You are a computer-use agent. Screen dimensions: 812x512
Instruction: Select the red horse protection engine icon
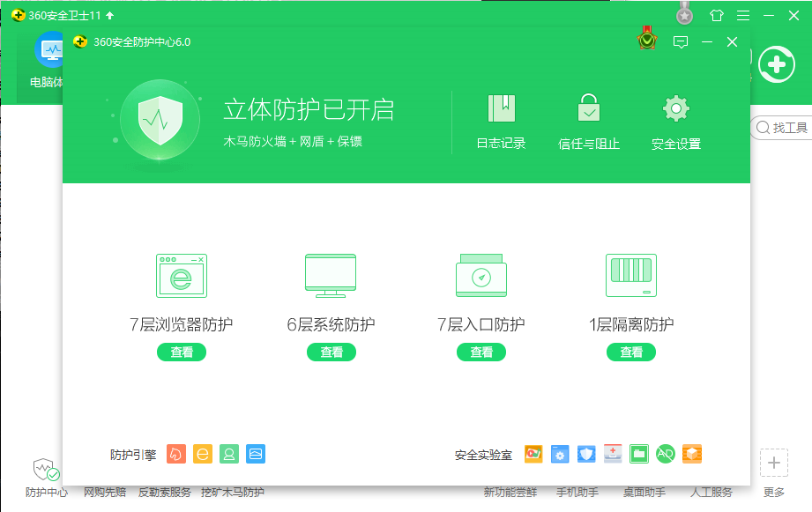pos(176,454)
